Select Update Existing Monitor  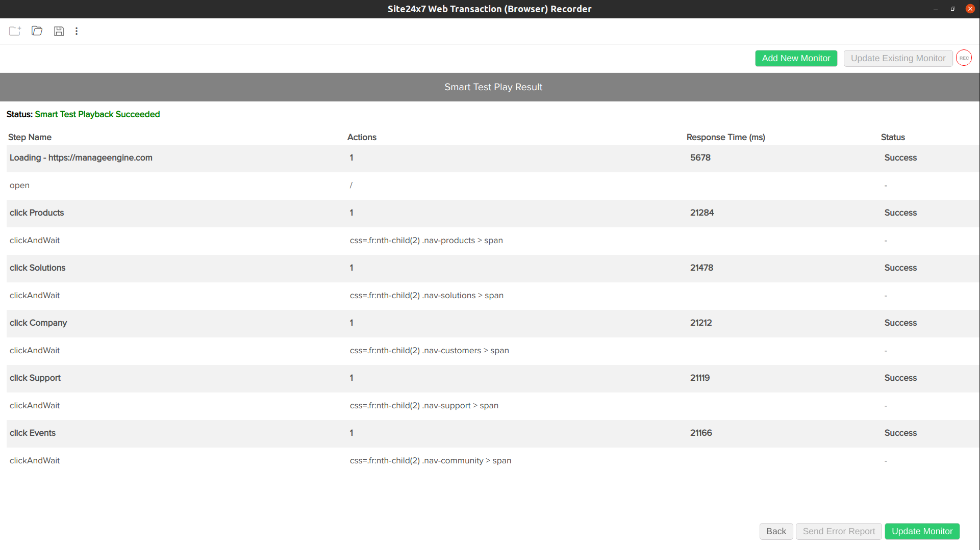(898, 58)
